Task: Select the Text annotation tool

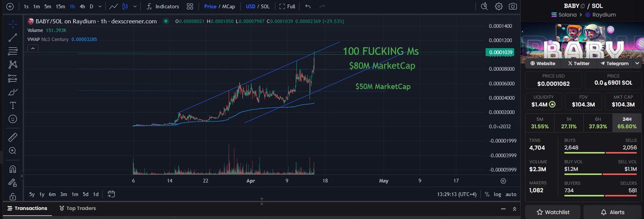Action: click(13, 105)
